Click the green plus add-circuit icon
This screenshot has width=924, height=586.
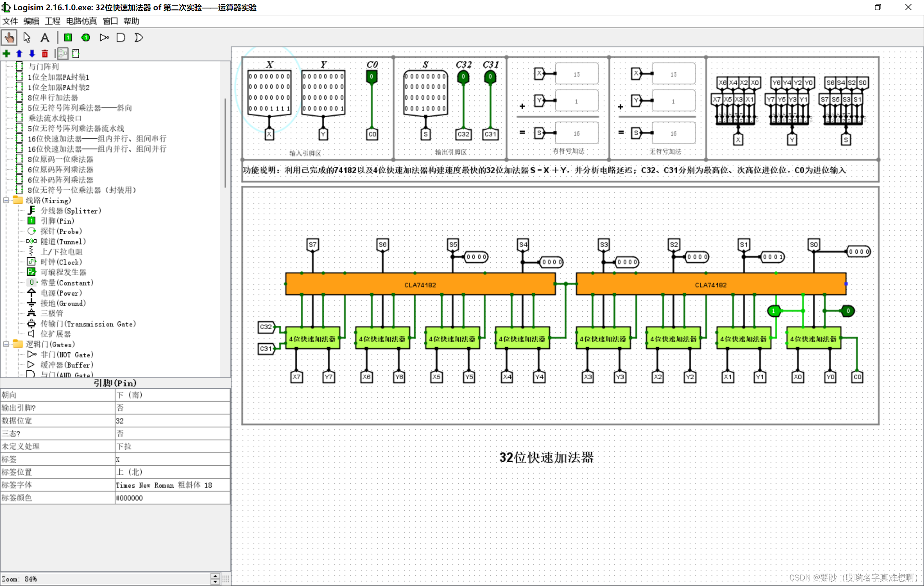coord(6,54)
